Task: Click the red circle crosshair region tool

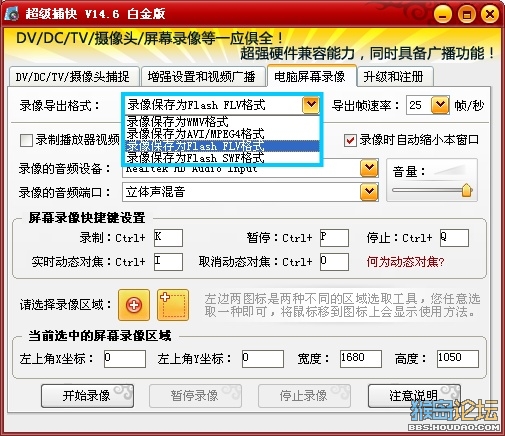Action: [134, 305]
